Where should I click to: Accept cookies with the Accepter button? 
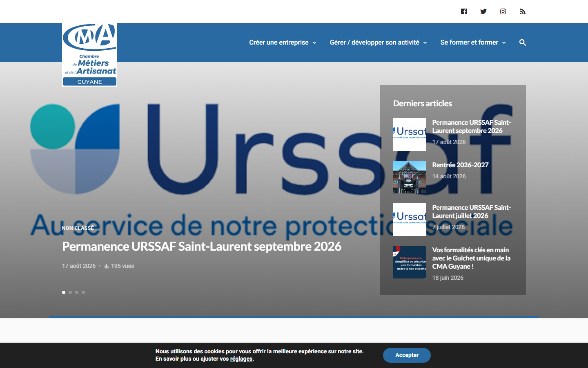[407, 355]
